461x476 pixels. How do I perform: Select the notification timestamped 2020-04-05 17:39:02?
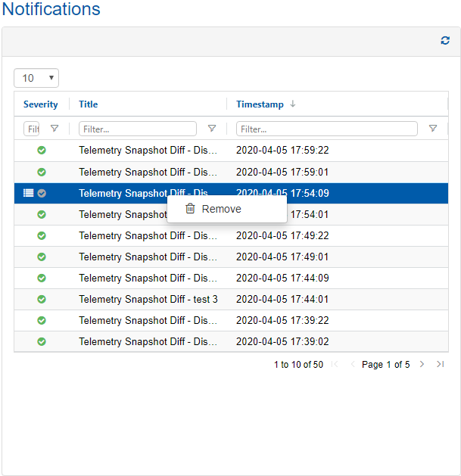point(282,341)
